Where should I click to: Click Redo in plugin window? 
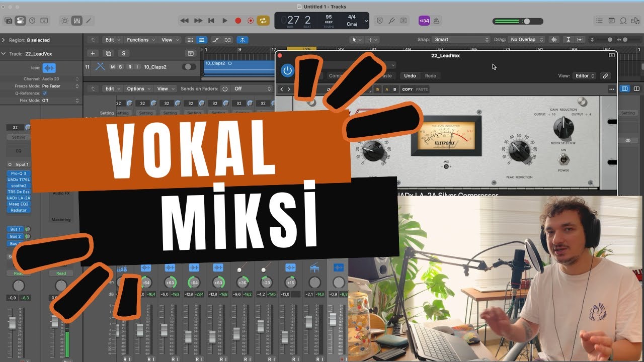[431, 76]
